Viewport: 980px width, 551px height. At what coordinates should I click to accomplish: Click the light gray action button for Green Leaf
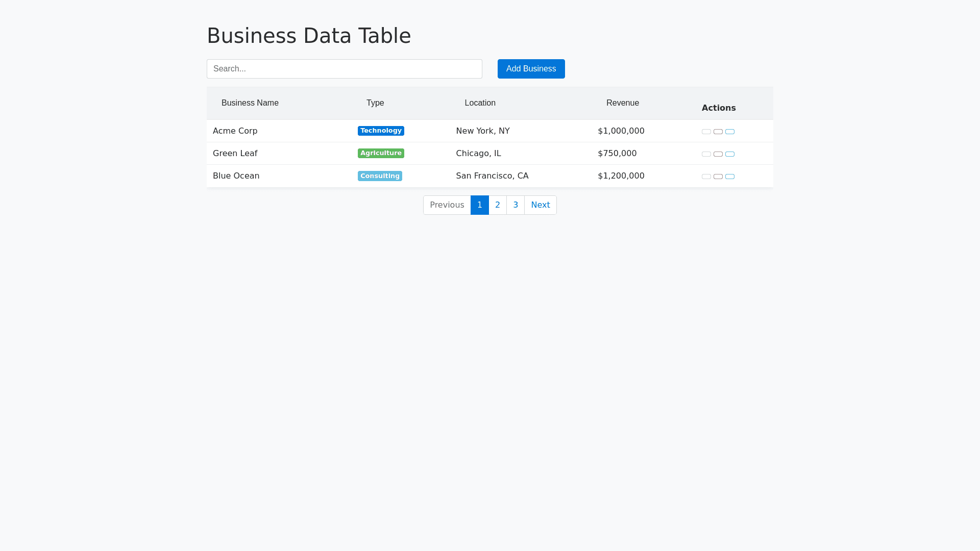pyautogui.click(x=706, y=154)
